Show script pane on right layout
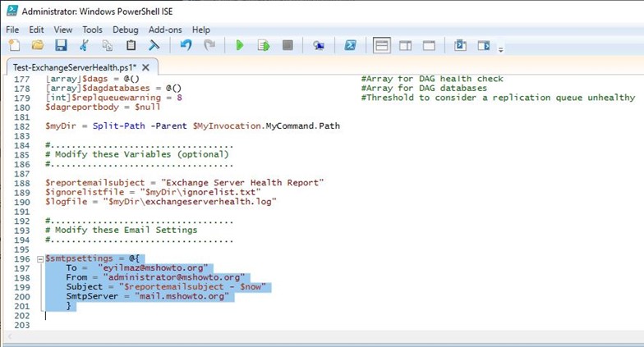Image resolution: width=644 pixels, height=347 pixels. 406,45
